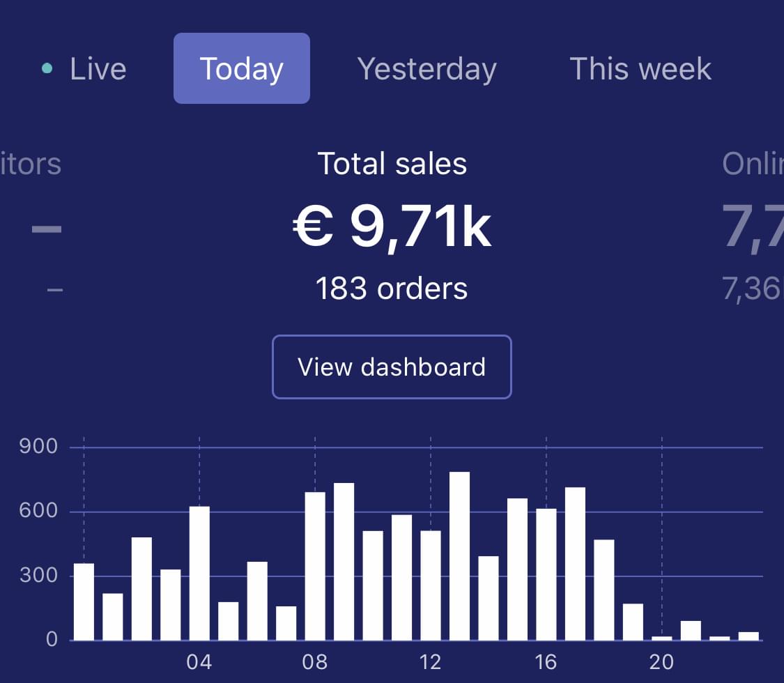This screenshot has height=683, width=784.
Task: Select the first bar at hour 00
Action: coord(84,601)
